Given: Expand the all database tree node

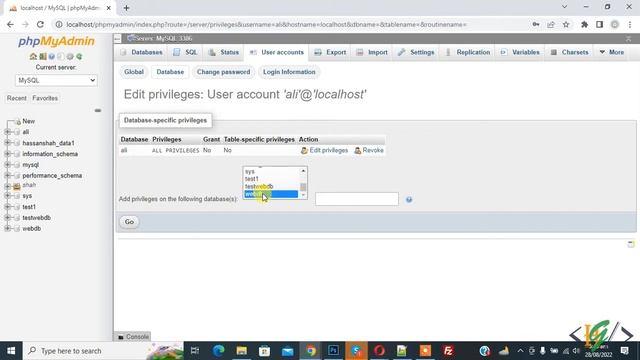Looking at the screenshot, I should click(x=7, y=132).
